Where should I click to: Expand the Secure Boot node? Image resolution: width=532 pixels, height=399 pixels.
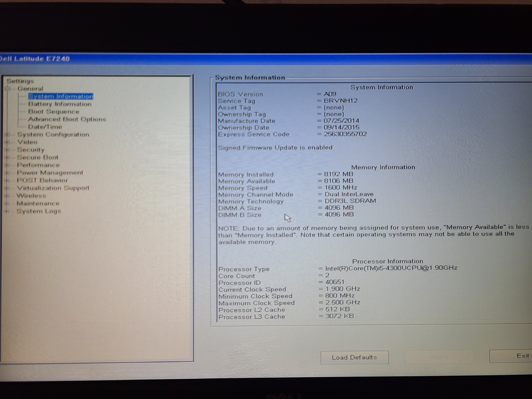7,158
